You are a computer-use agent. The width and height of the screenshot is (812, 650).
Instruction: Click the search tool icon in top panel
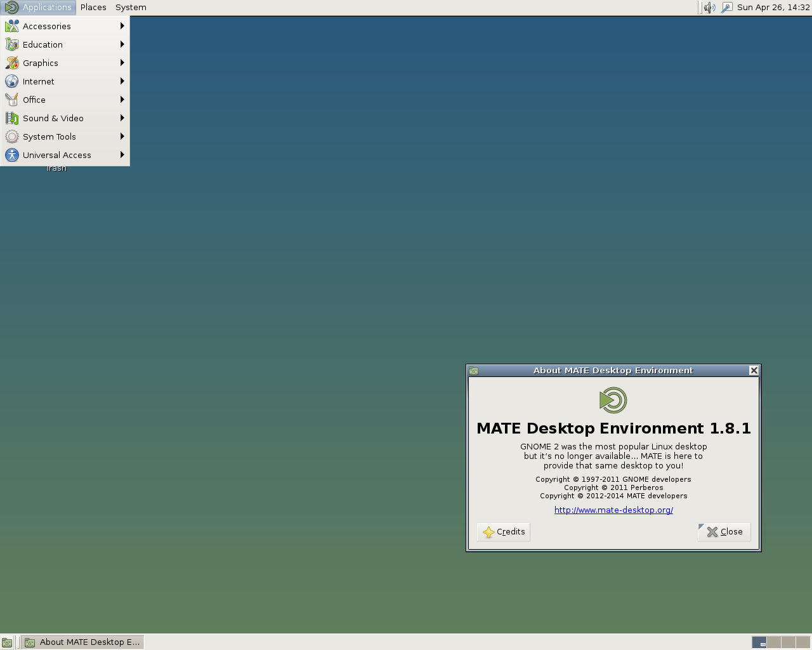(727, 8)
